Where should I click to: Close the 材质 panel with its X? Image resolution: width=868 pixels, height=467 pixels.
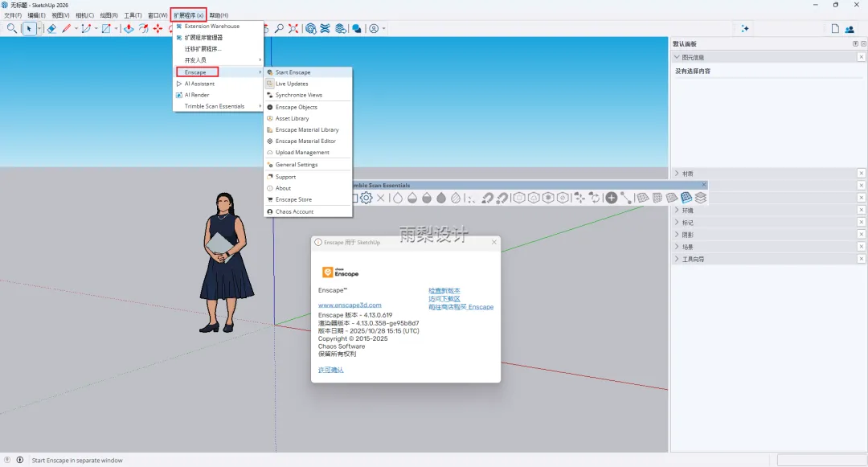coord(862,173)
